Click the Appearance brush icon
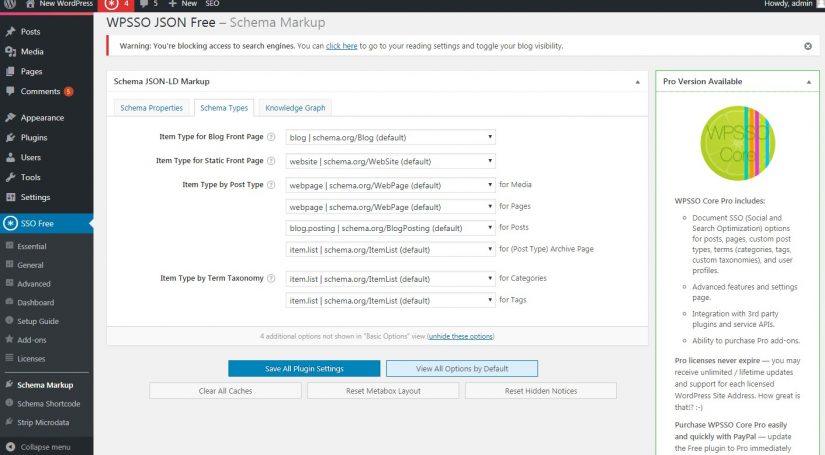The width and height of the screenshot is (825, 455). tap(10, 117)
